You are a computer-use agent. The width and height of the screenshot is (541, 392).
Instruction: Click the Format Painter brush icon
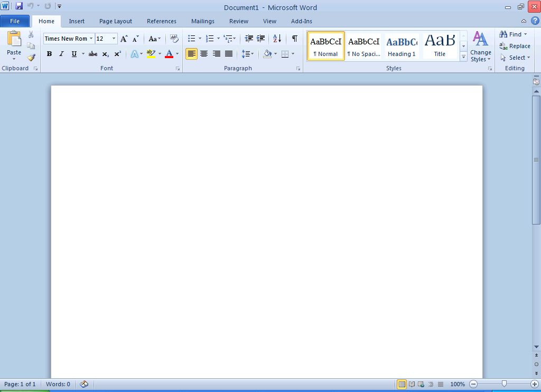pyautogui.click(x=31, y=58)
